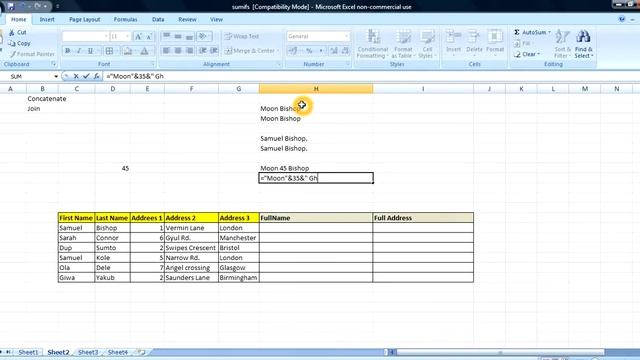Decrease font size with the small A icon

[x=149, y=37]
